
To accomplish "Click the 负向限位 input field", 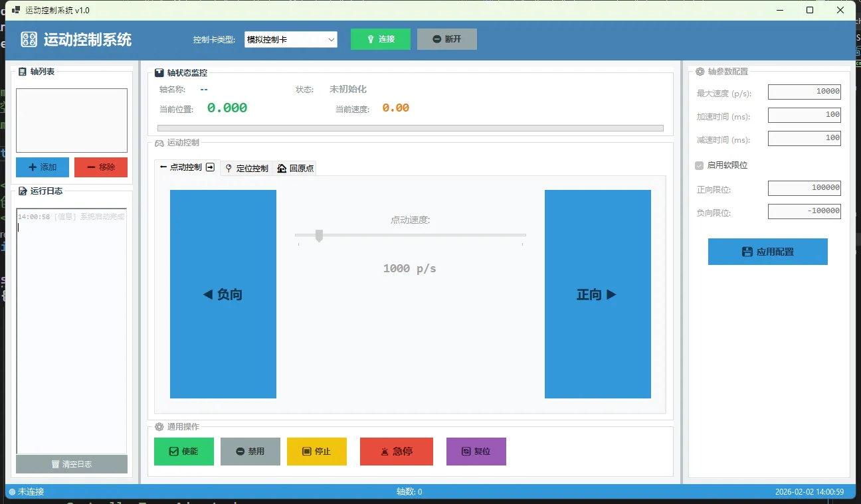I will tap(805, 211).
